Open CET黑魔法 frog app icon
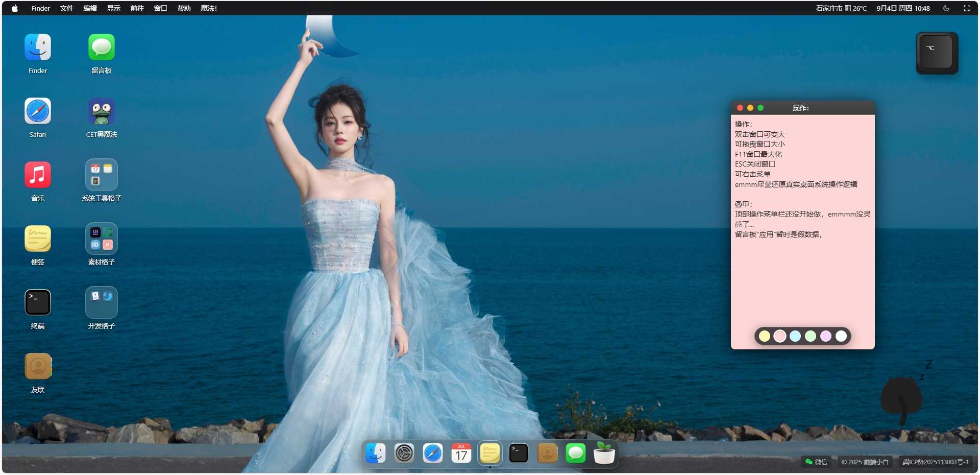980x475 pixels. 101,111
